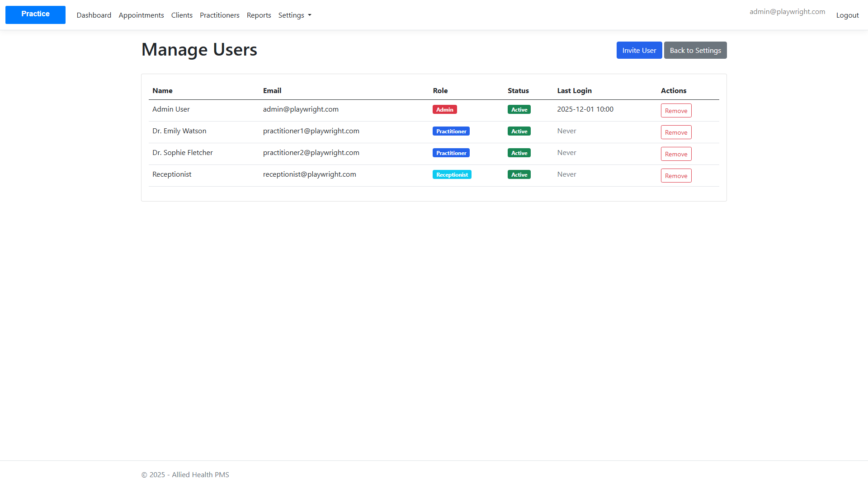The width and height of the screenshot is (868, 488).
Task: Return using Back to Settings button
Action: (695, 50)
